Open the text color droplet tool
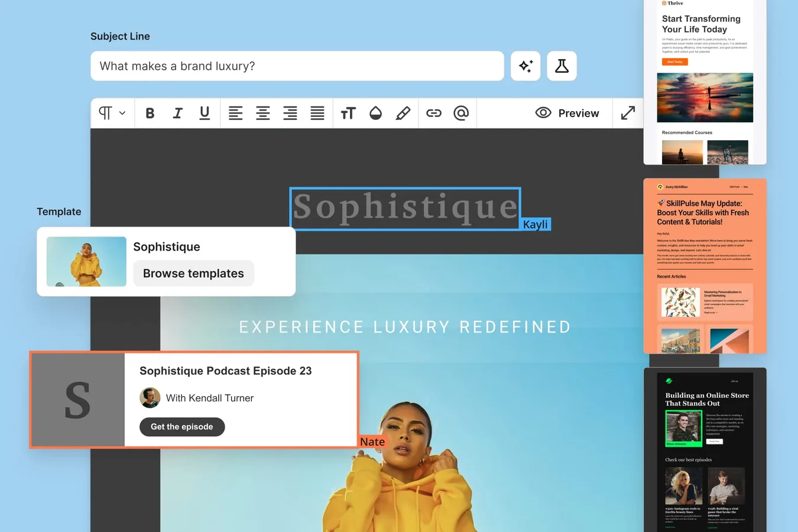The height and width of the screenshot is (532, 798). click(375, 113)
